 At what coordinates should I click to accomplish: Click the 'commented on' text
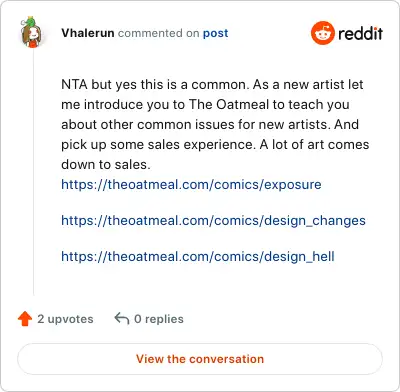pos(159,33)
